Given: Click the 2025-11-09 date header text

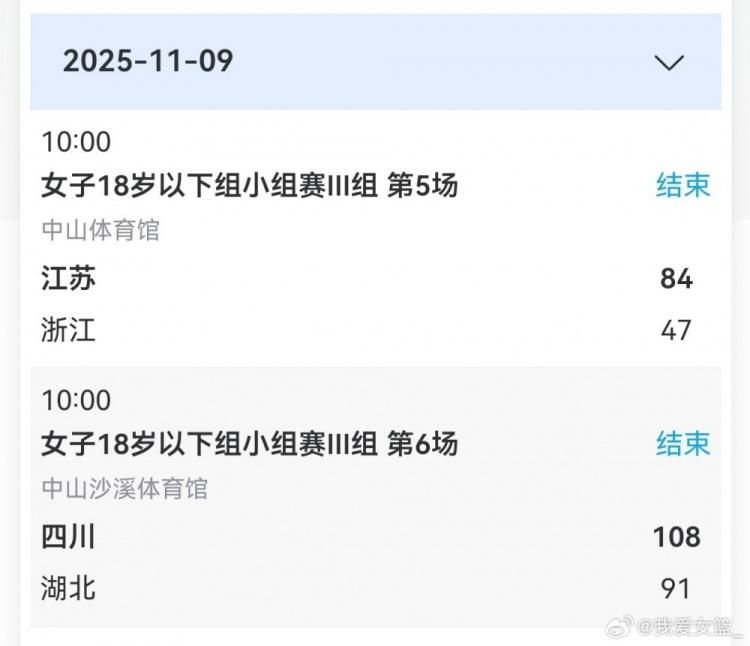Looking at the screenshot, I should 148,61.
